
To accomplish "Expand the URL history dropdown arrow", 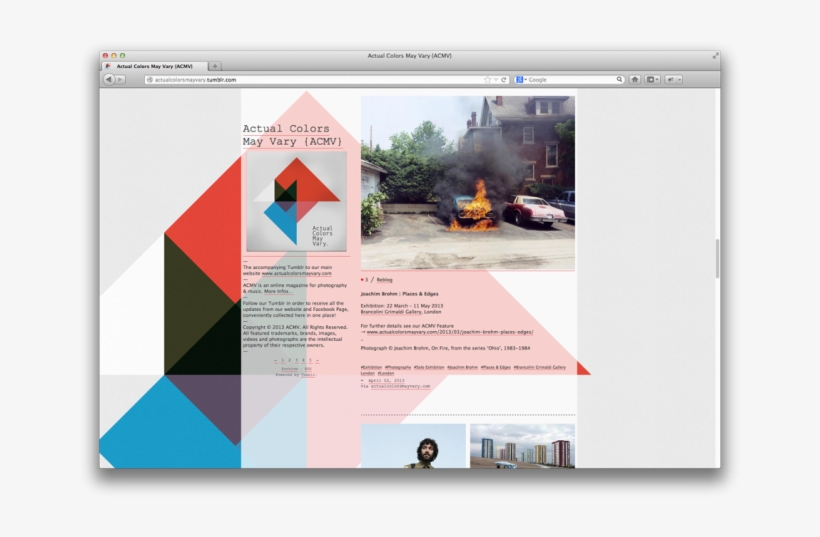I will (x=496, y=79).
